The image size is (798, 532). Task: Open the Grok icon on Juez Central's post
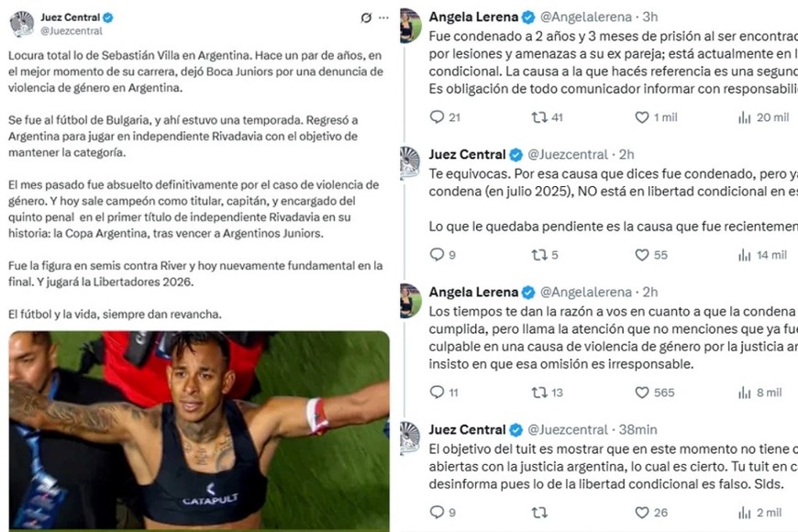tap(366, 17)
